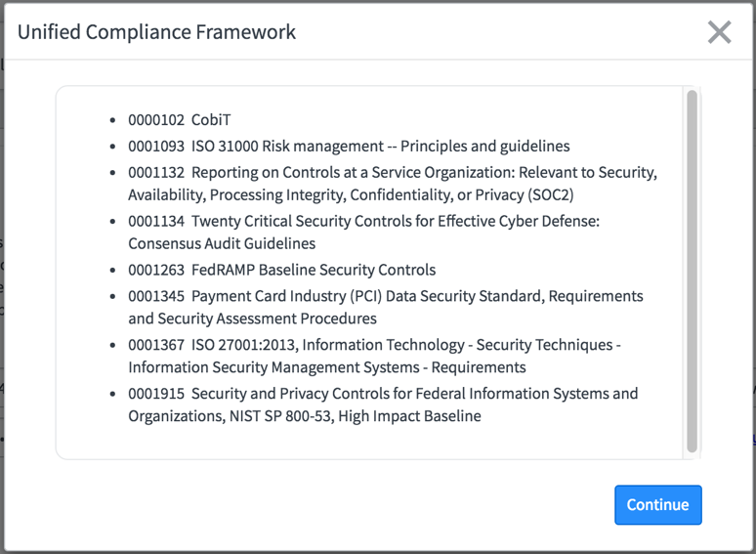The width and height of the screenshot is (756, 554).
Task: Select the 0000102 CobiT entry
Action: pyautogui.click(x=180, y=119)
